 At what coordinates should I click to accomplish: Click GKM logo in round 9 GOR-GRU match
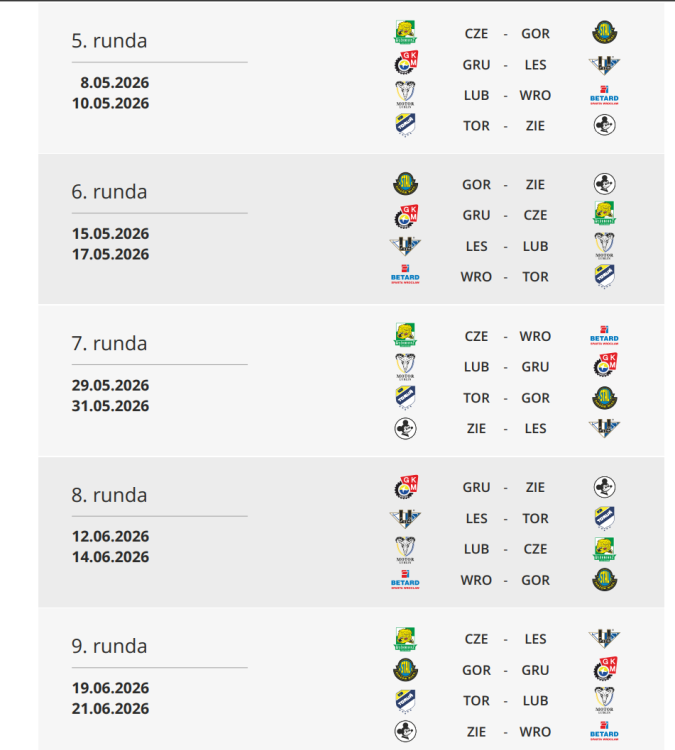click(x=604, y=670)
